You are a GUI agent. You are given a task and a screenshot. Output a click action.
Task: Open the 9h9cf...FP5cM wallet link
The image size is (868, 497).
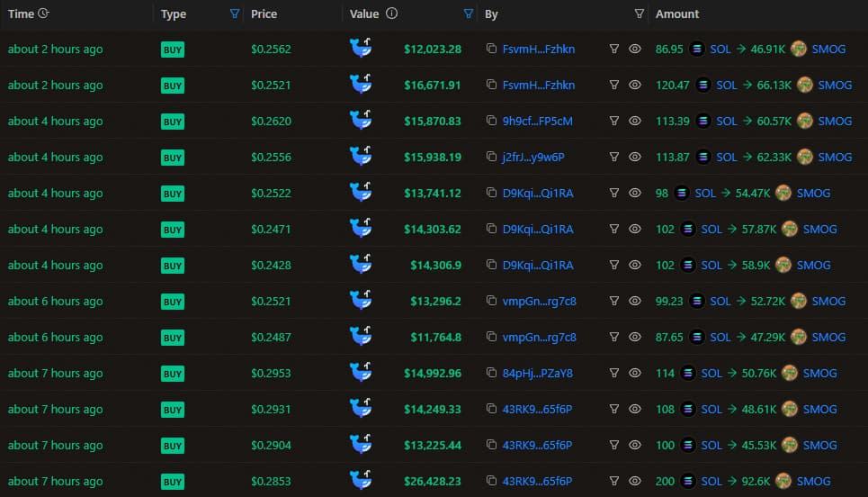click(538, 121)
